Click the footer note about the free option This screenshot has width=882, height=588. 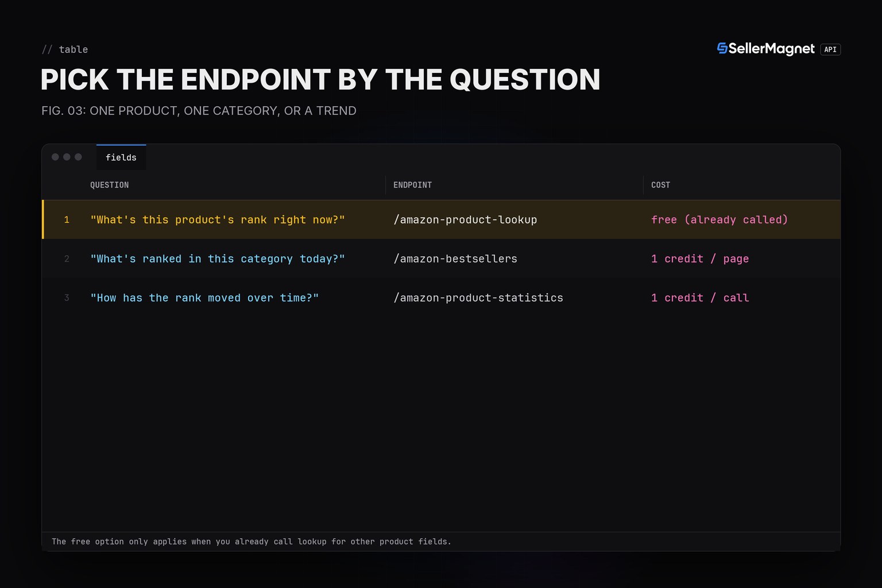(252, 541)
